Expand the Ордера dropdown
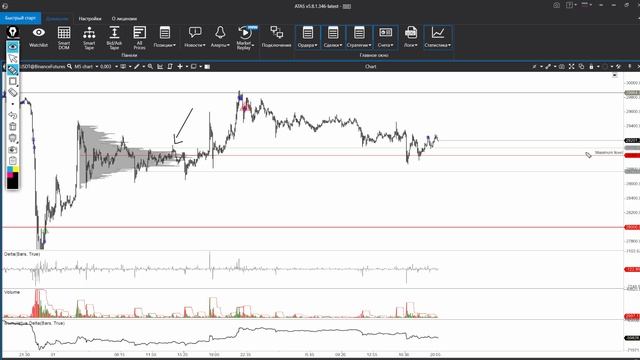This screenshot has width=640, height=360. point(308,38)
